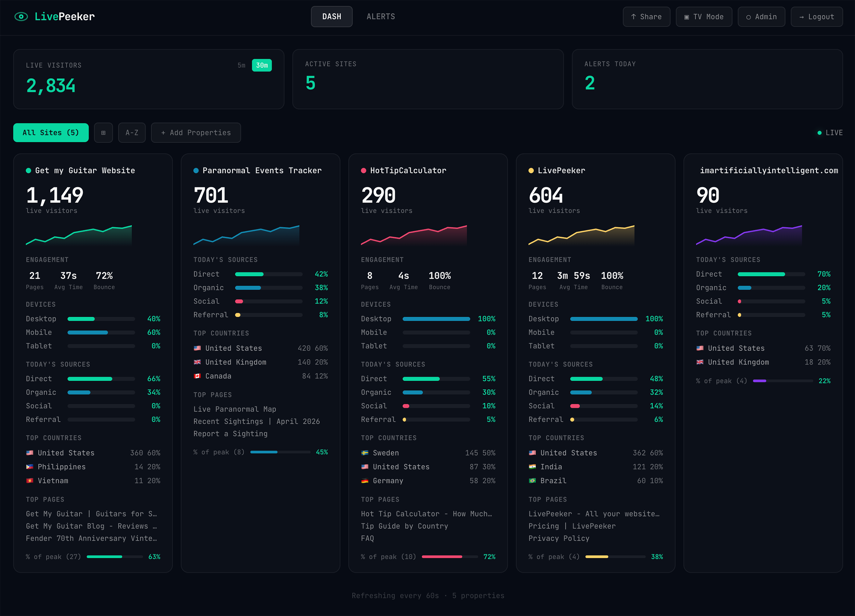Click red status dot on HotTipCalculator
The image size is (855, 616).
pos(364,170)
